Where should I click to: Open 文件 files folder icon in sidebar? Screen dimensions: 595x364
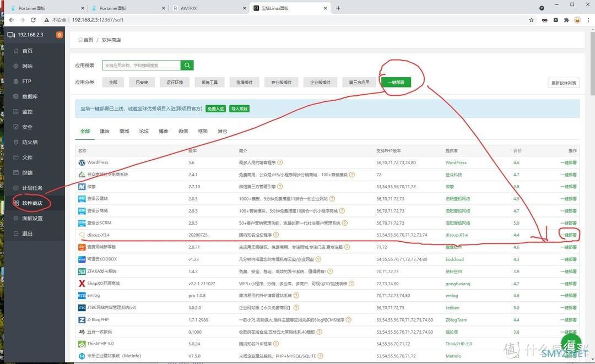(x=16, y=157)
